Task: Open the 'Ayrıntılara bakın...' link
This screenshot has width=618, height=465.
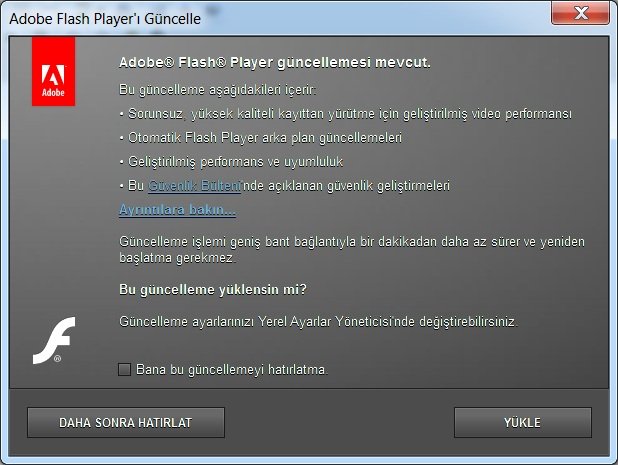Action: (x=177, y=210)
